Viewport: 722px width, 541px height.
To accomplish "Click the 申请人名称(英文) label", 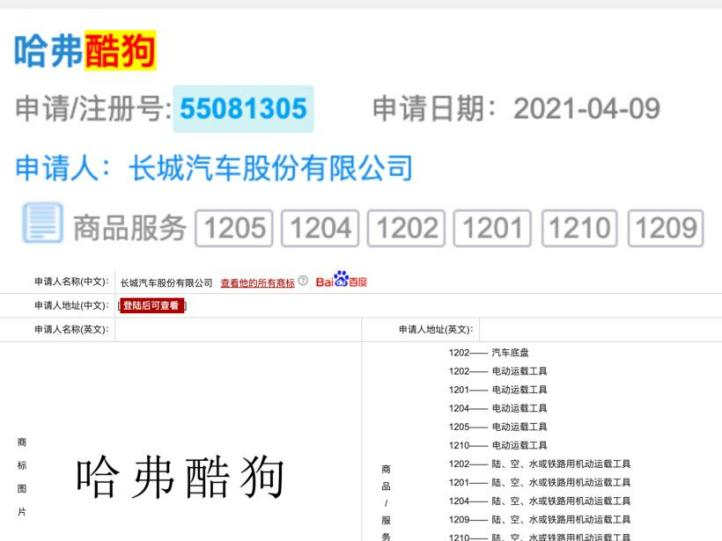I will click(71, 329).
